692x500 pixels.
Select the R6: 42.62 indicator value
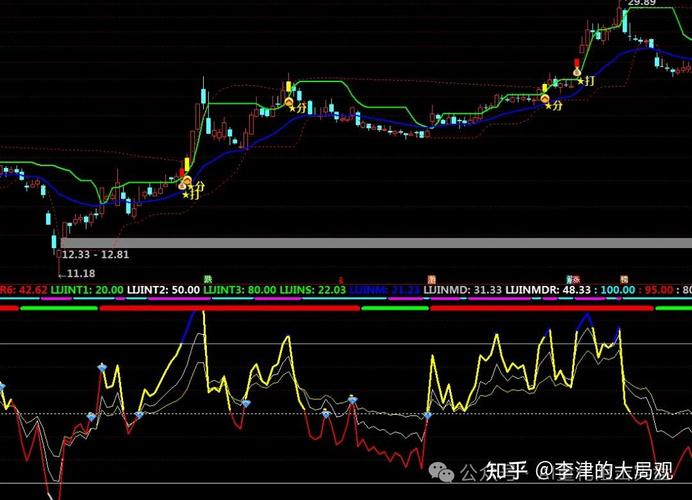[x=23, y=290]
